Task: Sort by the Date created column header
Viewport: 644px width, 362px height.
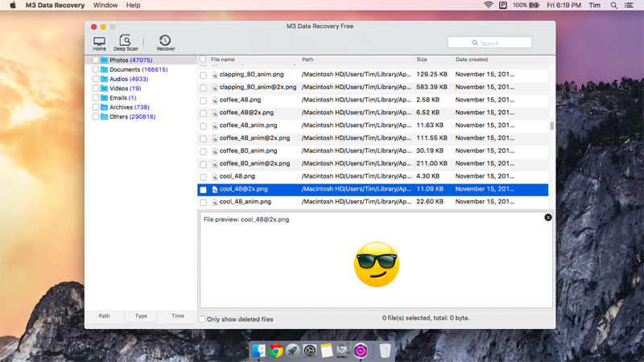Action: pos(472,60)
